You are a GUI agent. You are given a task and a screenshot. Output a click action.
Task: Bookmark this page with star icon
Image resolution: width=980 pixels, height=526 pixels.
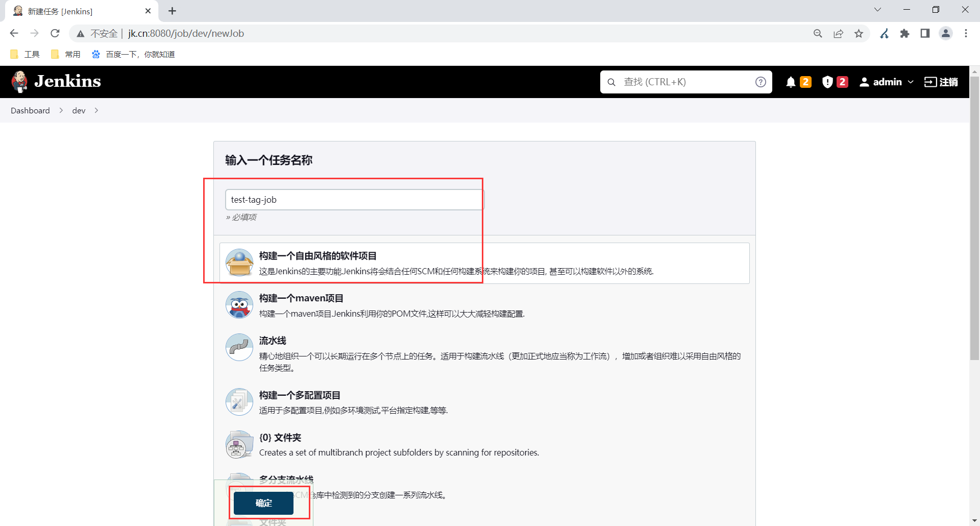coord(859,33)
